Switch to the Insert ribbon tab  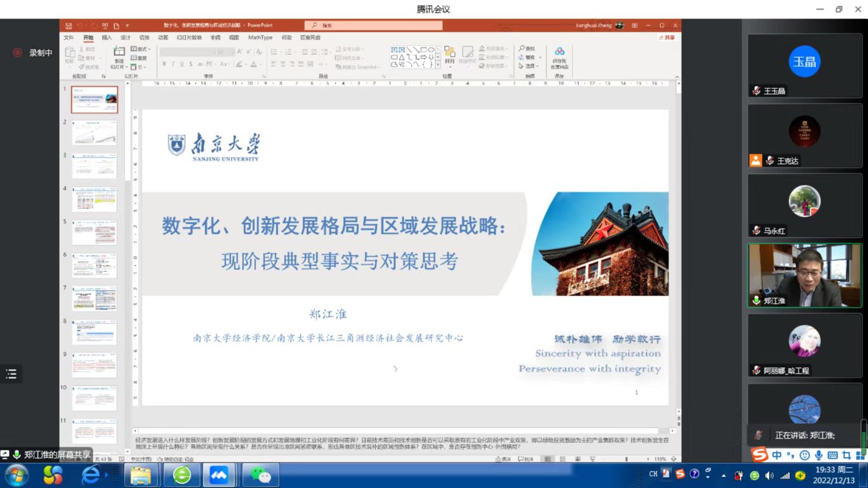click(107, 37)
